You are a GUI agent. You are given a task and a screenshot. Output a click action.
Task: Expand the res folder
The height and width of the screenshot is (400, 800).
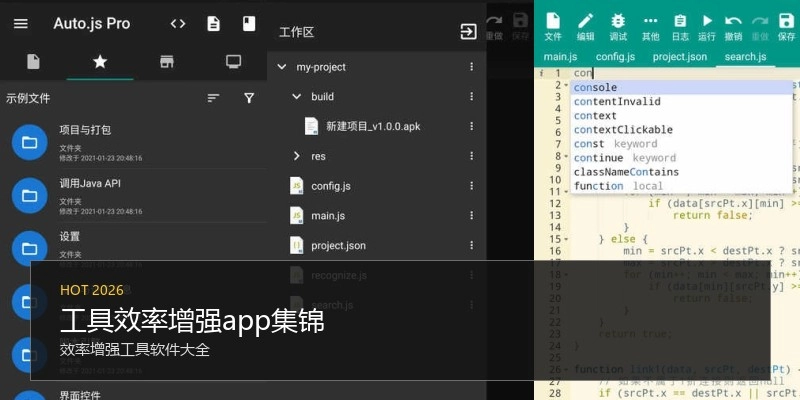(x=296, y=156)
